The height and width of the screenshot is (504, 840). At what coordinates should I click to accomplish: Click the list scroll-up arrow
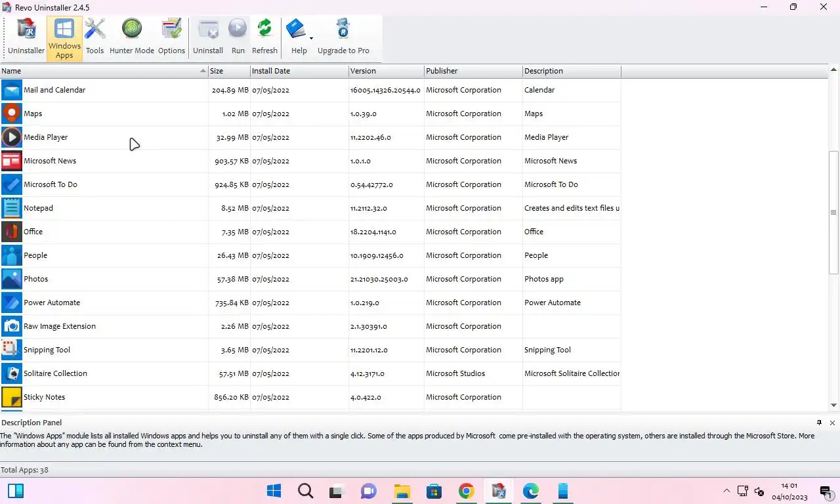click(834, 70)
